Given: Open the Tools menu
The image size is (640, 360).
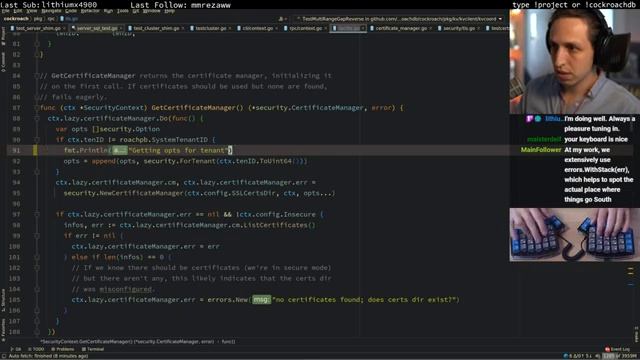Looking at the screenshot, I should pos(122,11).
